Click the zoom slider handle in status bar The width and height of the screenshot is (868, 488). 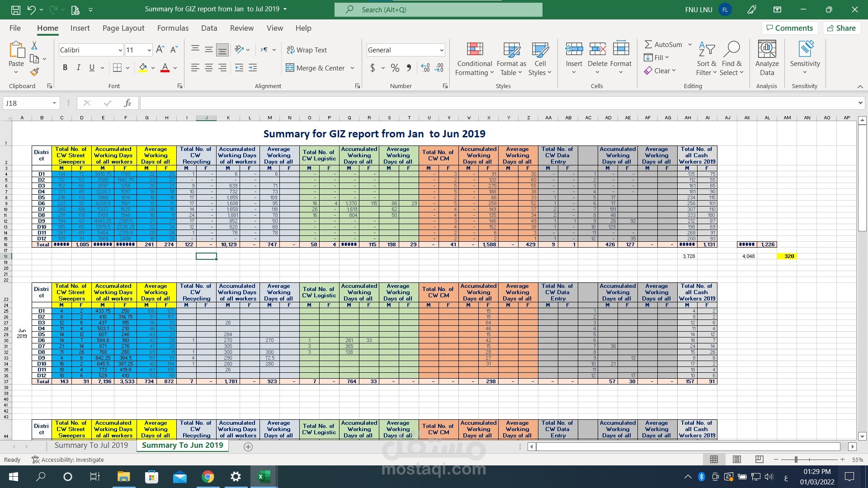pyautogui.click(x=796, y=460)
